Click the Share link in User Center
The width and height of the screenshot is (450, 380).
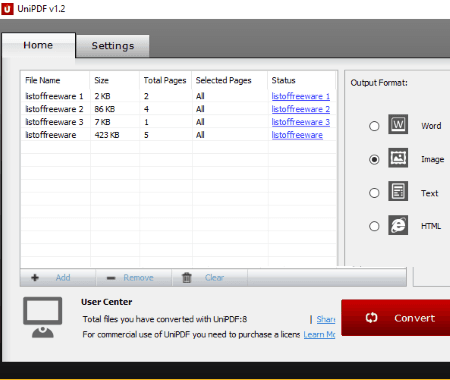pyautogui.click(x=326, y=319)
